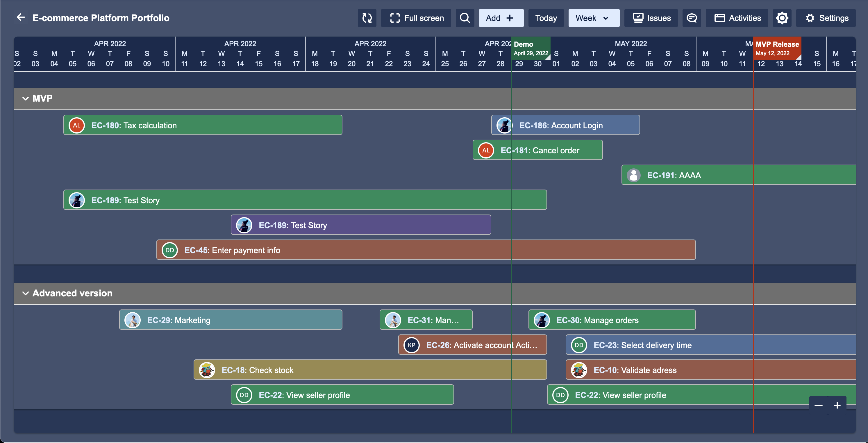Collapse the Advanced version group
Screen dimensions: 868x443
(25, 293)
